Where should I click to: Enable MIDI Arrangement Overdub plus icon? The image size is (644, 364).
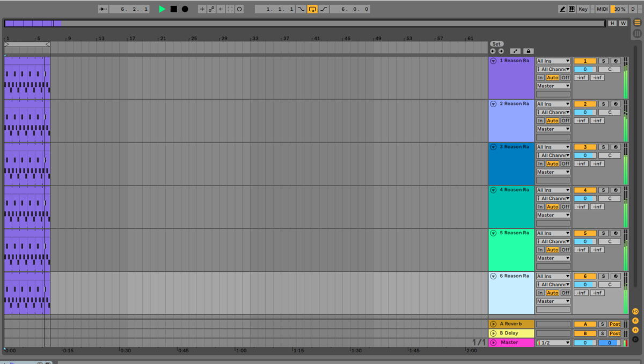tap(202, 9)
